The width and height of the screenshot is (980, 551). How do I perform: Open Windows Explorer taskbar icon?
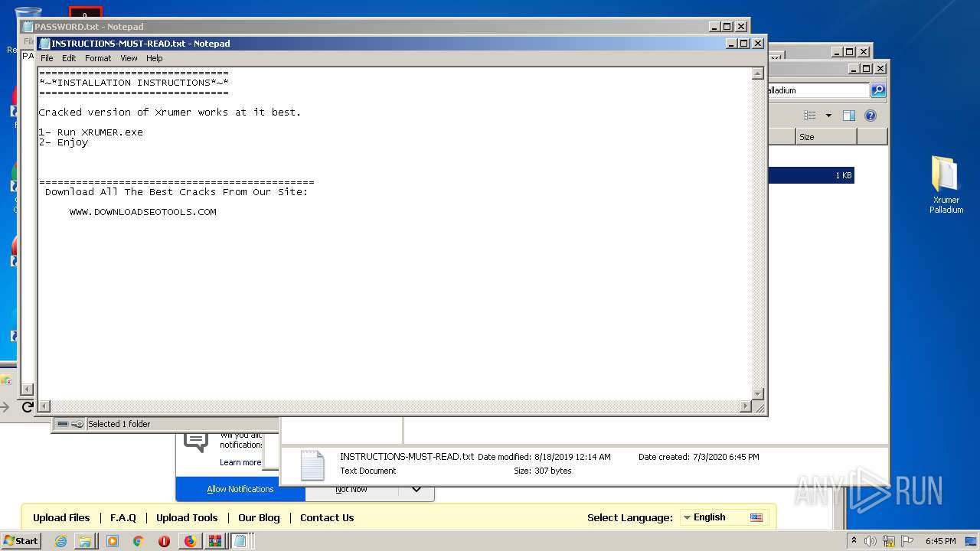[85, 541]
